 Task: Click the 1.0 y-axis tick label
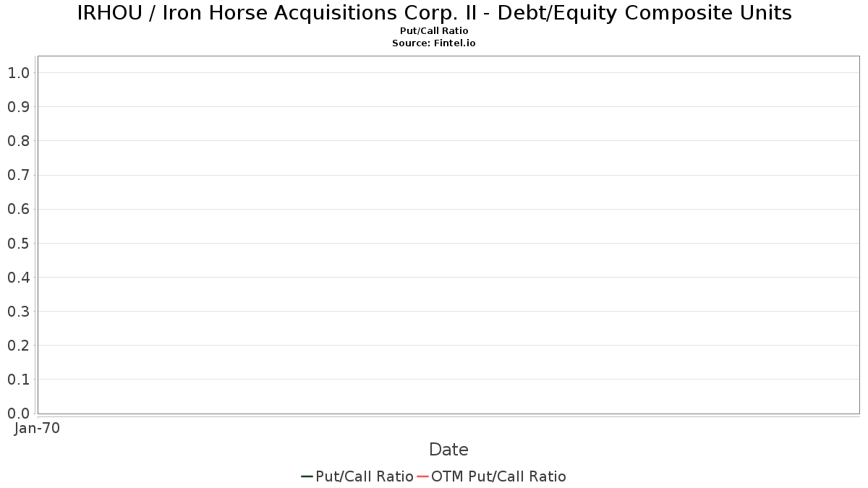coord(18,73)
